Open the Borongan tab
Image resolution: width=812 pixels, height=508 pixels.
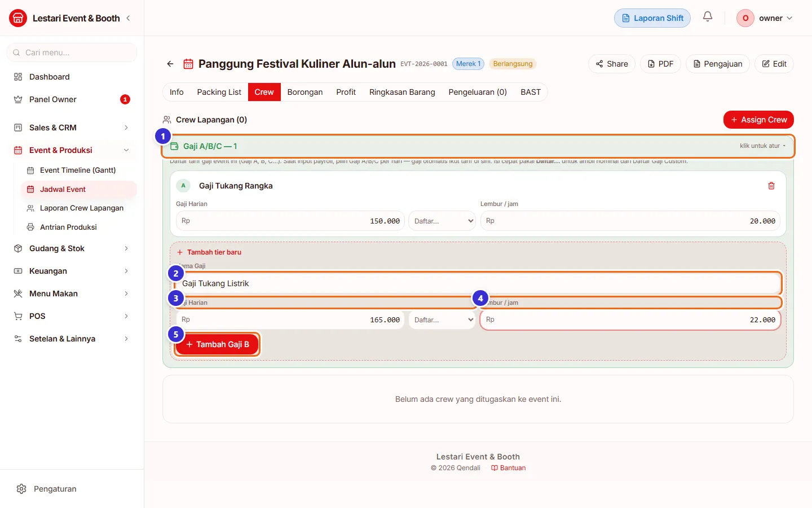[305, 92]
